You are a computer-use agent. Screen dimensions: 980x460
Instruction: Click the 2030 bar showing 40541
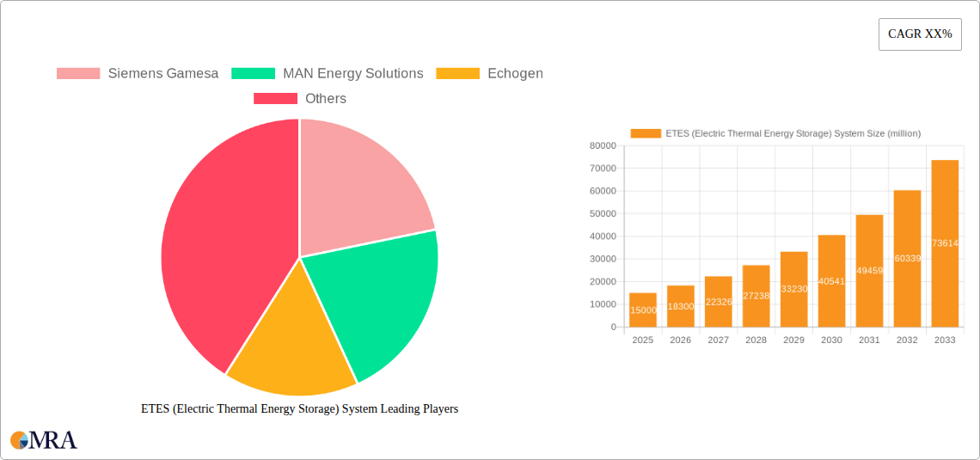point(831,281)
